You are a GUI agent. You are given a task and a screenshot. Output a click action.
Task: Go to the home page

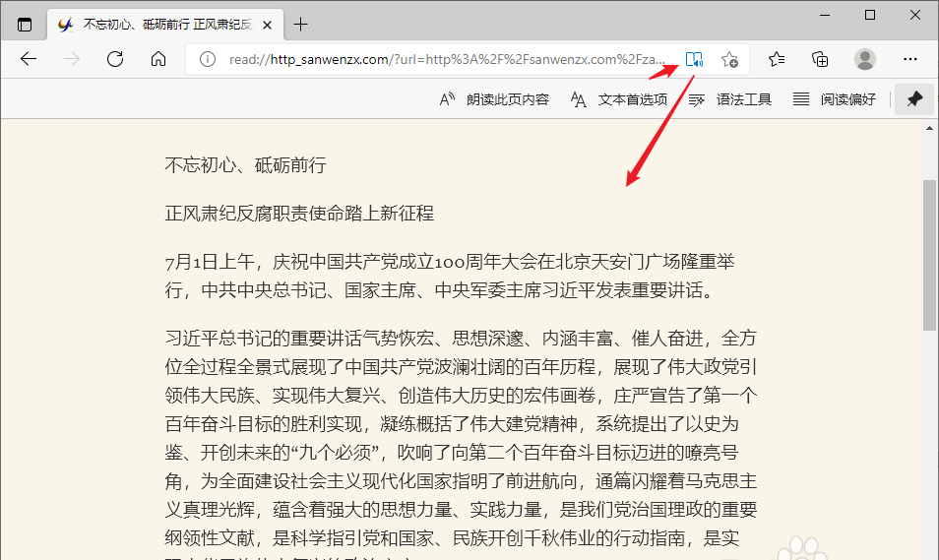pos(158,59)
